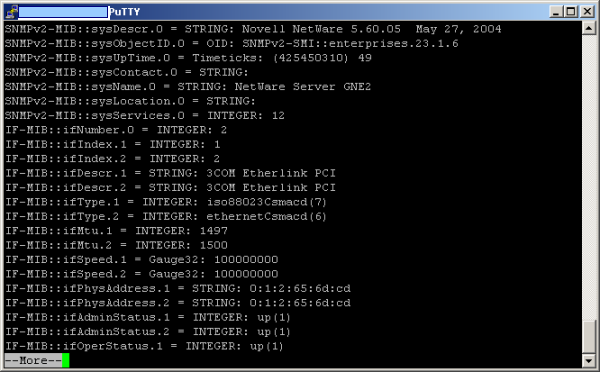Click the ifPhysAddress.2 line
Screen dimensions: 600x372
point(178,303)
